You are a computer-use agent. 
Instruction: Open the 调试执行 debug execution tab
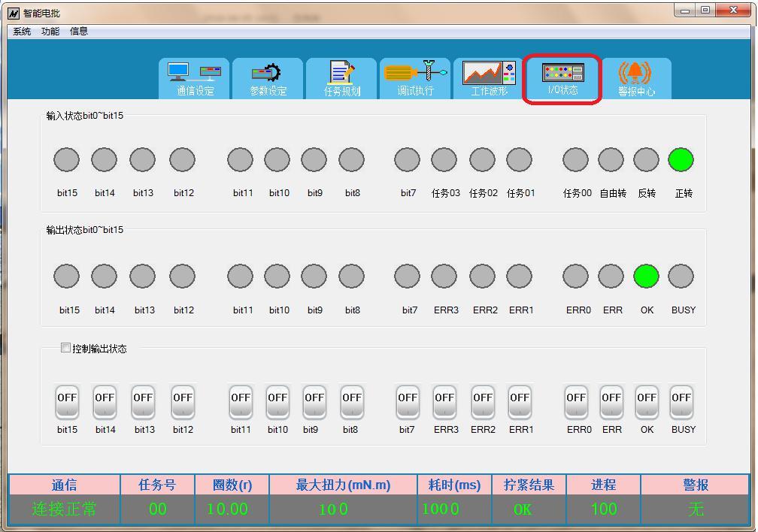[x=415, y=78]
